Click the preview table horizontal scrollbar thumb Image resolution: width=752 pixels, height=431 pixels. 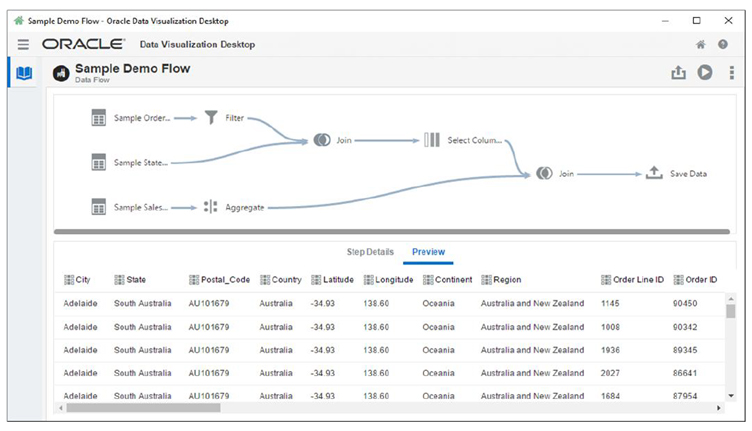pos(143,408)
